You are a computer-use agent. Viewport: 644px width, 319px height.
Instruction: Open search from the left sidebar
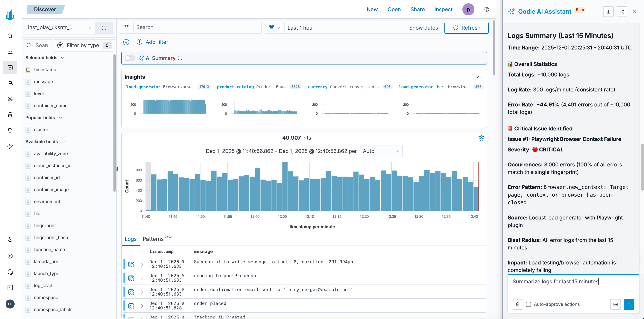click(x=10, y=36)
